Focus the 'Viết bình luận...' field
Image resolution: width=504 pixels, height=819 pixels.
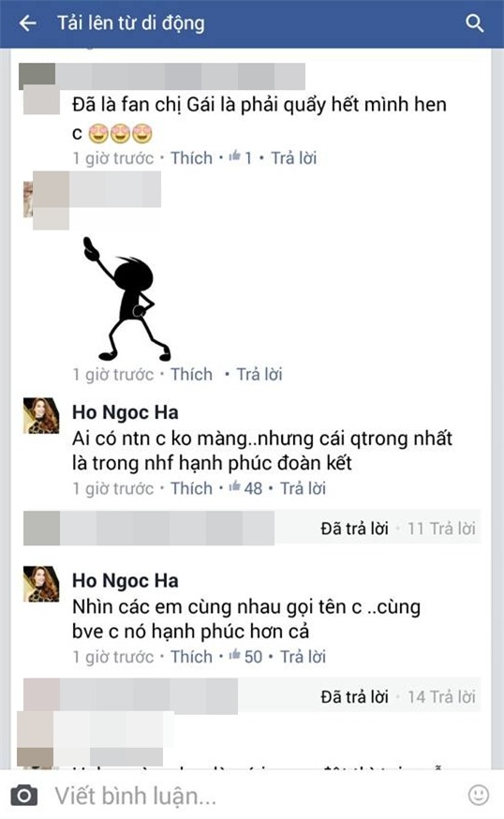[x=251, y=796]
